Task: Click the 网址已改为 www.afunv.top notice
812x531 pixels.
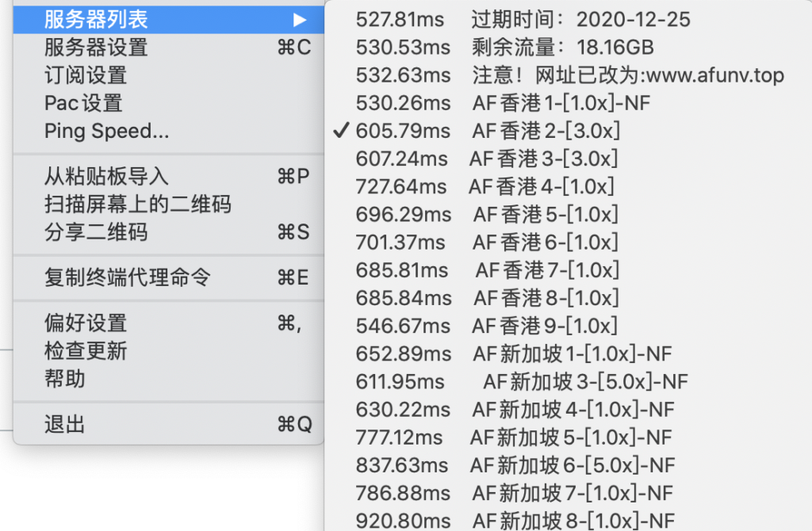Action: click(x=568, y=75)
